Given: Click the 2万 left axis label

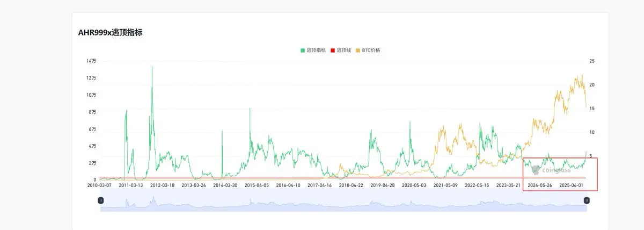Looking at the screenshot, I should (92, 163).
